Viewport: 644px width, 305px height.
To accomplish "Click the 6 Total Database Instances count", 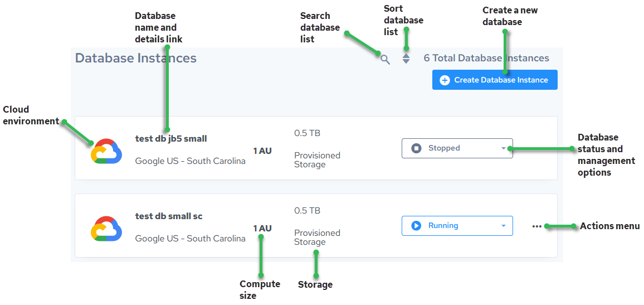I will tap(486, 58).
